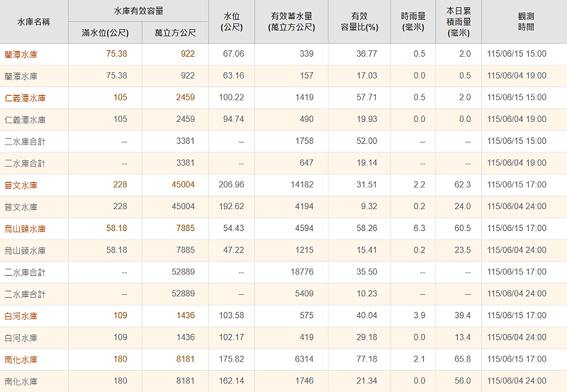Select effective storage value 18776
This screenshot has height=392, width=567.
coord(302,271)
